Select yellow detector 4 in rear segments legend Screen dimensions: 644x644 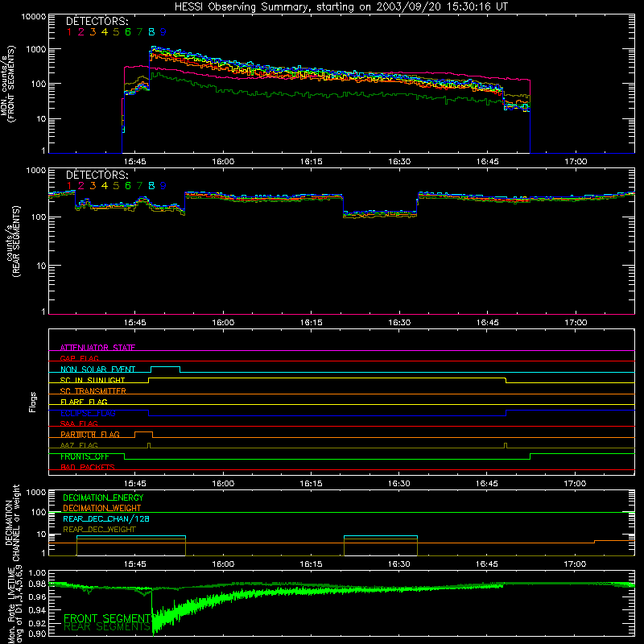[x=105, y=186]
